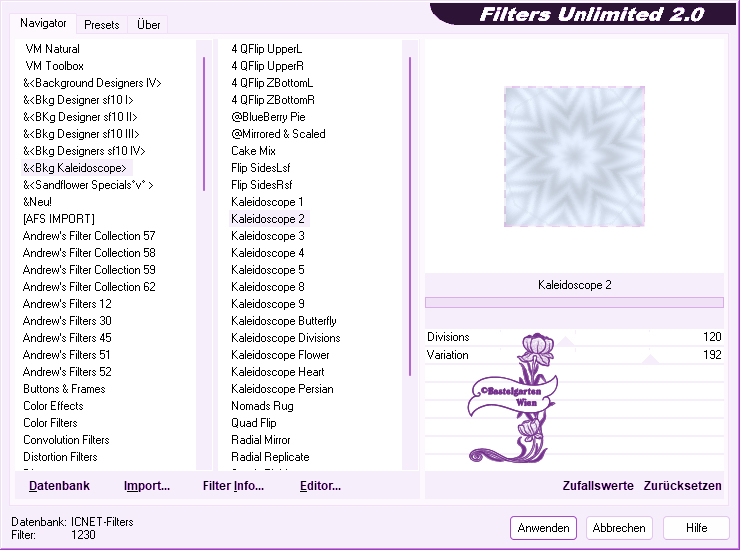Select &Neu! category
740x550 pixels.
click(x=37, y=202)
